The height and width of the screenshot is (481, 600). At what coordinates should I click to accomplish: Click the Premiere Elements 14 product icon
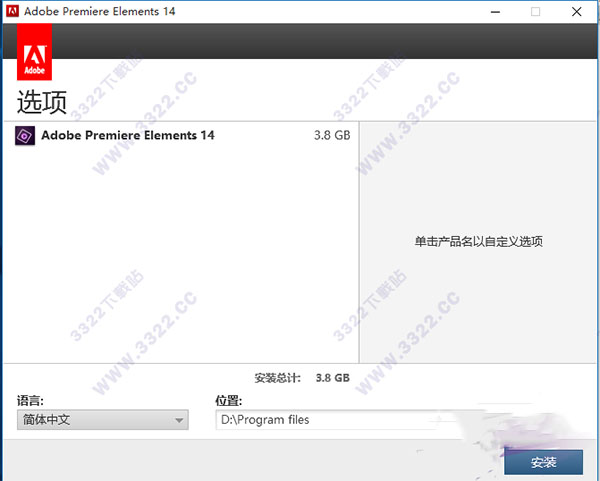coord(25,136)
